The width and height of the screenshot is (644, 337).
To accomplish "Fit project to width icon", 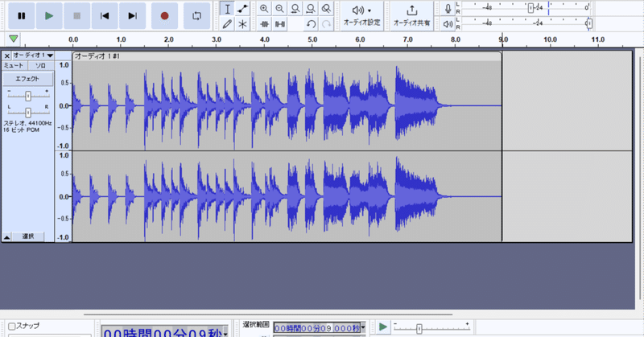I will point(311,9).
